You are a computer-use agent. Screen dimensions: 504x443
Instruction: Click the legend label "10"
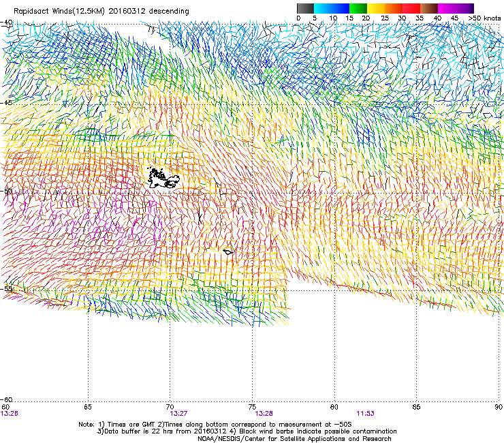[x=333, y=18]
